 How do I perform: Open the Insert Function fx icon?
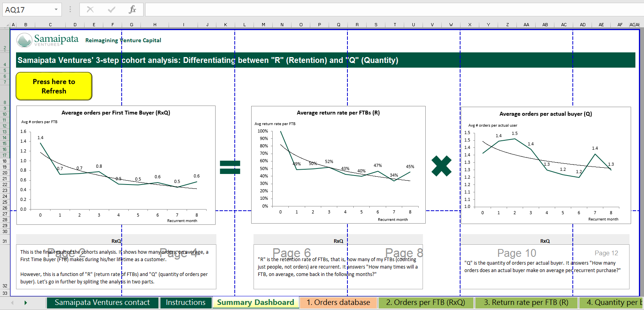coord(133,9)
